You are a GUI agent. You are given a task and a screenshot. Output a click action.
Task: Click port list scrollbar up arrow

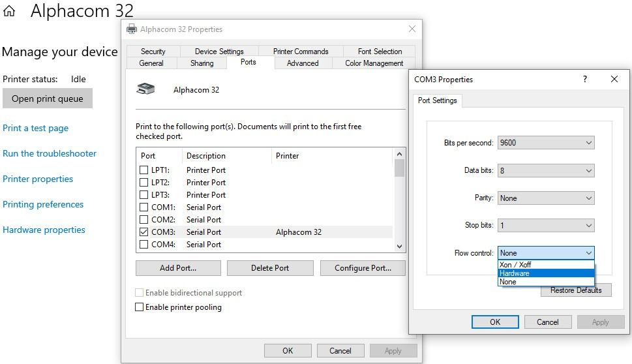pyautogui.click(x=399, y=154)
